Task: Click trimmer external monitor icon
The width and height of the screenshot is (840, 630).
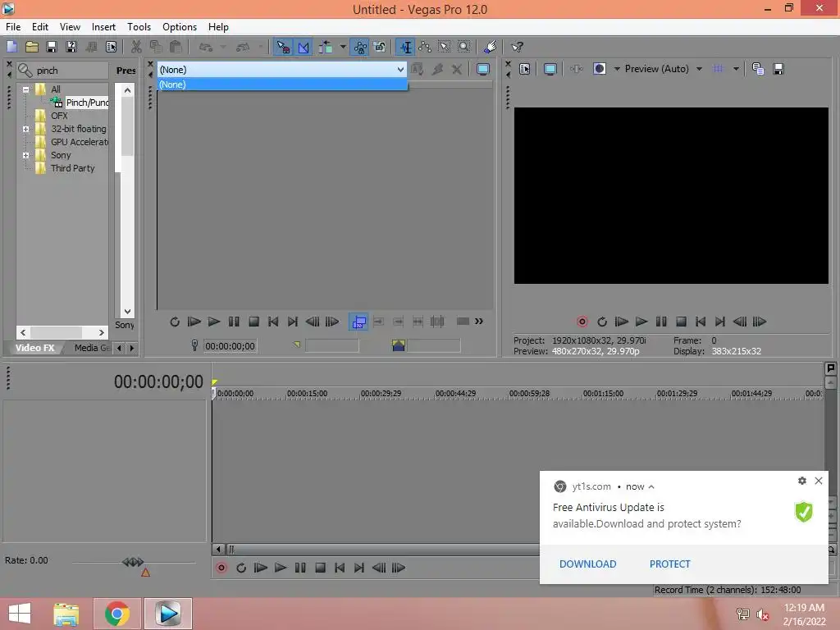Action: click(482, 69)
